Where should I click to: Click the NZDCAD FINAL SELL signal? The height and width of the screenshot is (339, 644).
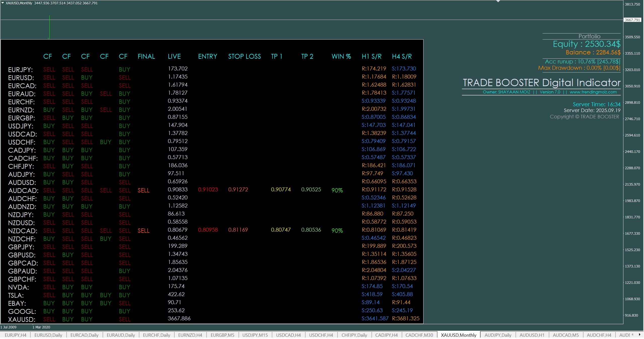click(144, 231)
